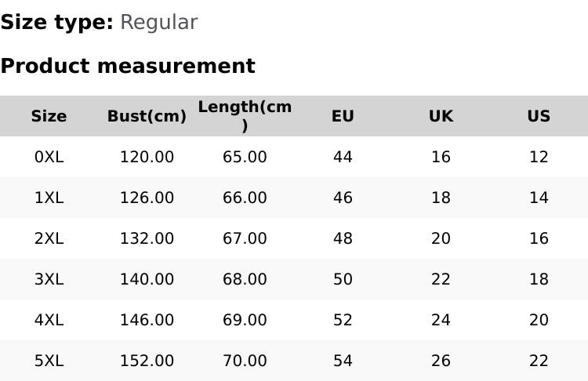
Task: Click the UK size 24 cell
Action: [x=441, y=320]
